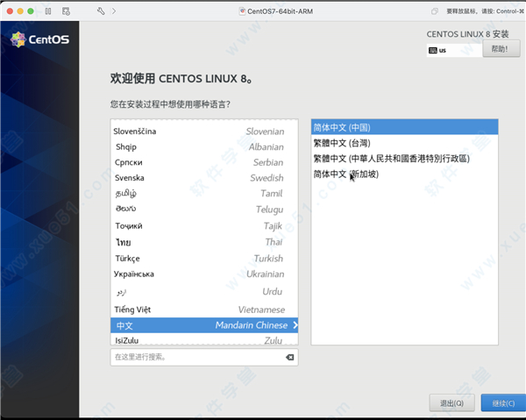Image resolution: width=526 pixels, height=420 pixels.
Task: Select Українська Ukrainian language row
Action: pyautogui.click(x=204, y=274)
